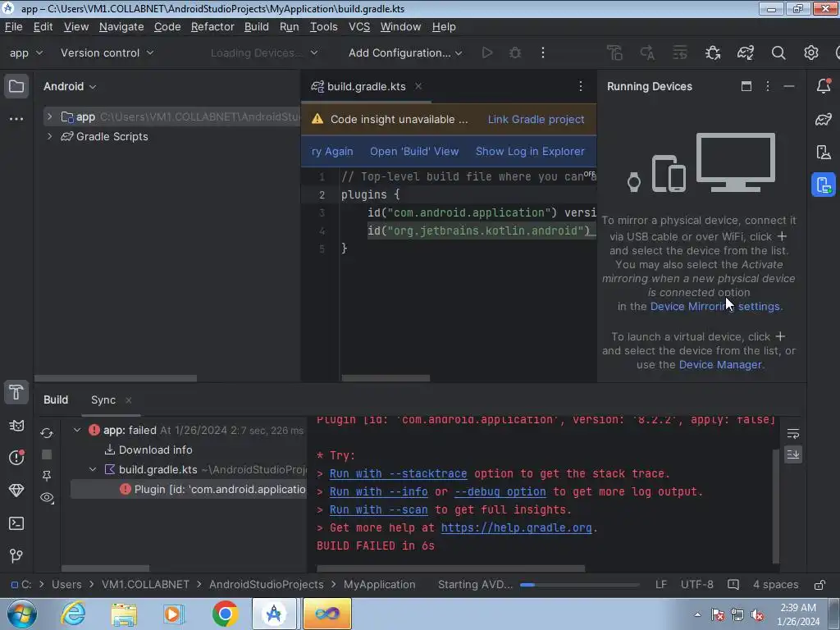840x630 pixels.
Task: Click Run with --stacktrace link
Action: click(x=398, y=473)
